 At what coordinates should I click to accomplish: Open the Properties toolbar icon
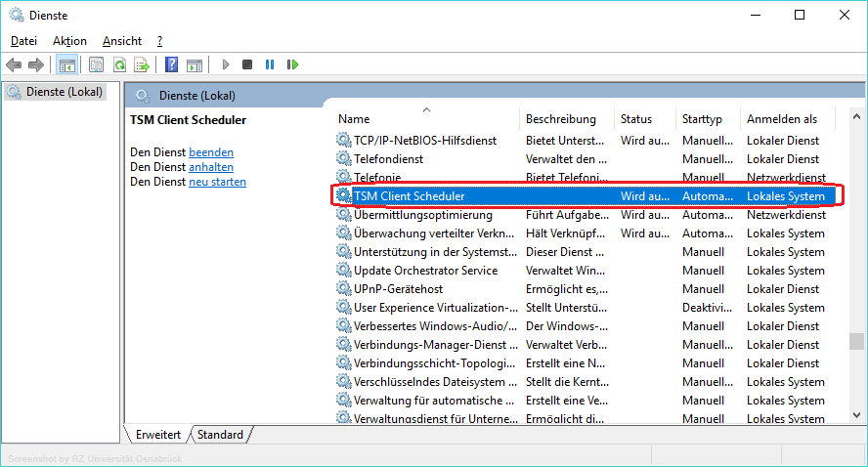point(96,64)
